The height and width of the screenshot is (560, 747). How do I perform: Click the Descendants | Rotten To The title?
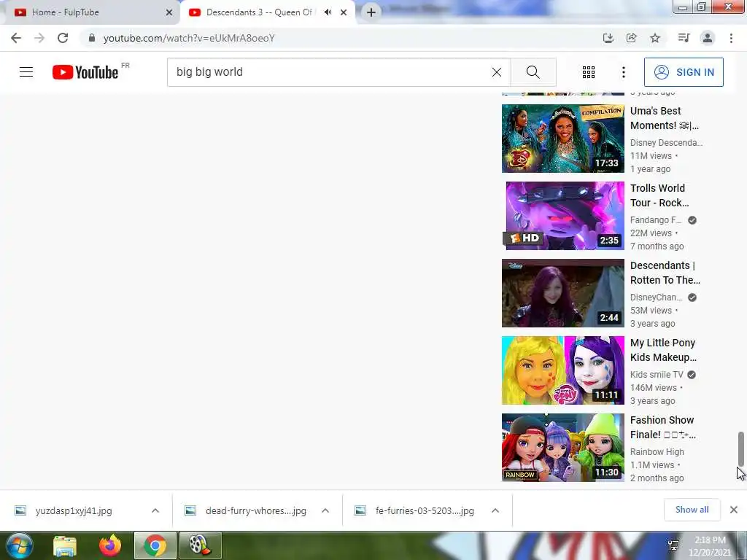pyautogui.click(x=665, y=273)
